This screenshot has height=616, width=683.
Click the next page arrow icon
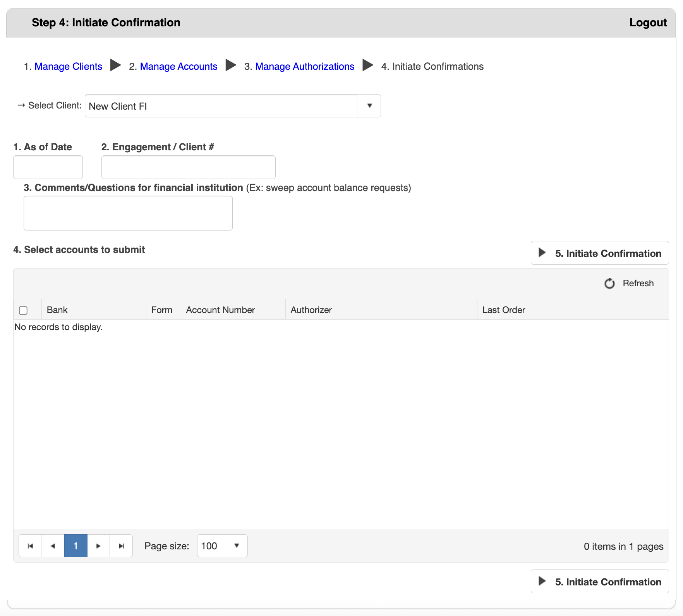click(98, 545)
